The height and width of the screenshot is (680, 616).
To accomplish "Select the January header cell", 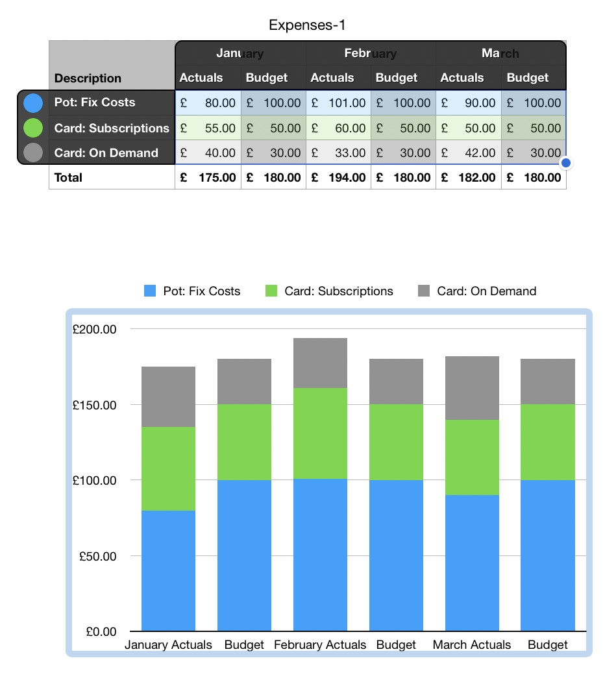I will 240,54.
